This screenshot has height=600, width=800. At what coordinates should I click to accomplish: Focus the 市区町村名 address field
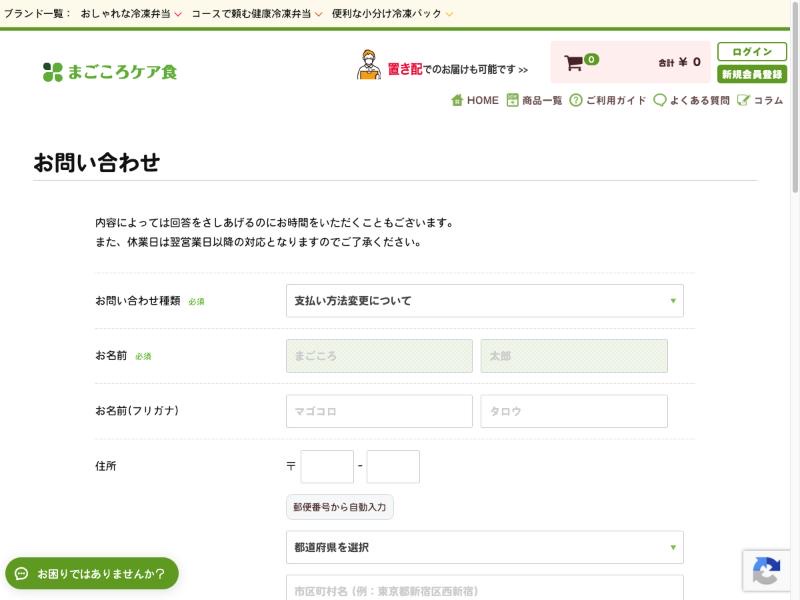click(x=485, y=588)
